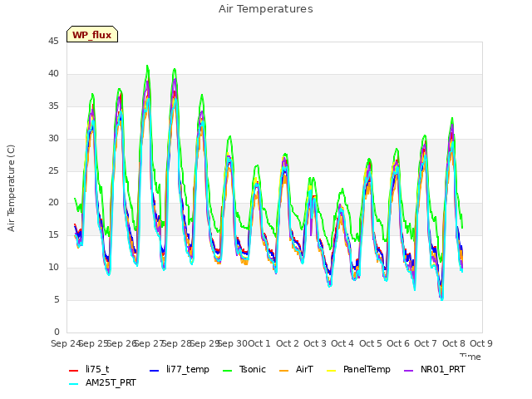This screenshot has width=532, height=399.
Task: Click the NR01_PRT legend entry
Action: coord(434,369)
